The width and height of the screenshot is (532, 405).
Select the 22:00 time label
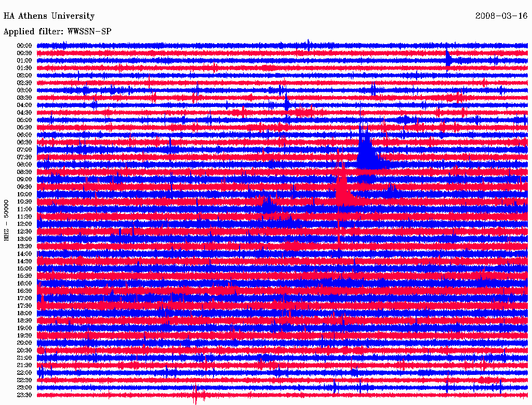point(24,373)
